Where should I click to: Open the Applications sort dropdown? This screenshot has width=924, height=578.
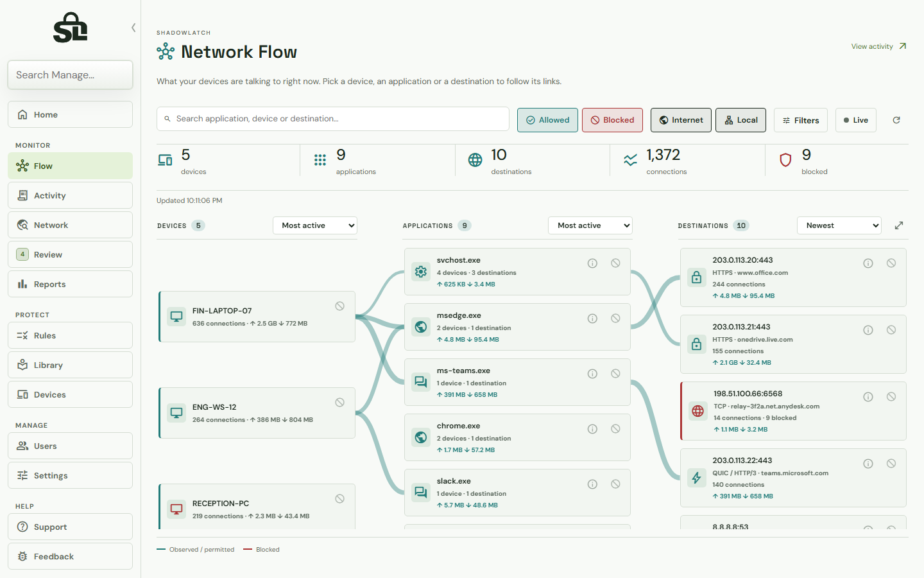590,225
